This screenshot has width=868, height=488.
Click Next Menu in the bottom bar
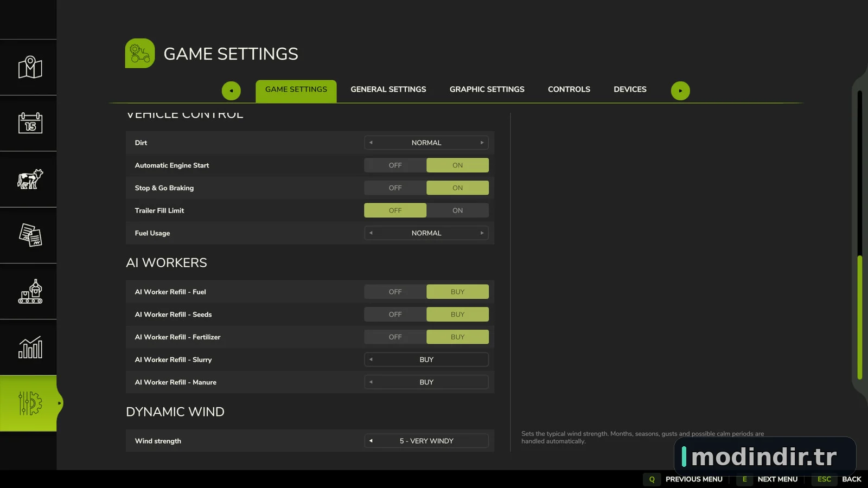pyautogui.click(x=777, y=479)
